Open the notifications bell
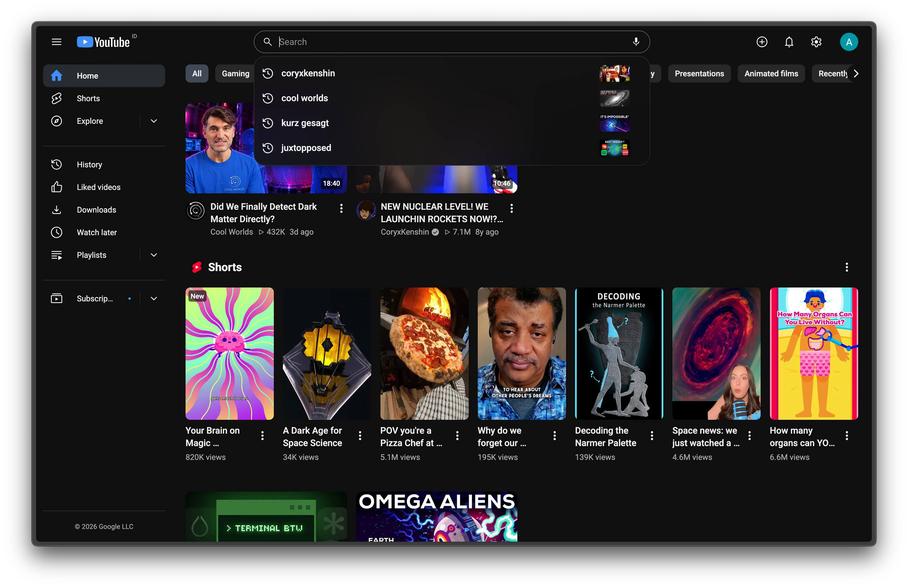Viewport: 908px width, 588px height. [x=789, y=42]
